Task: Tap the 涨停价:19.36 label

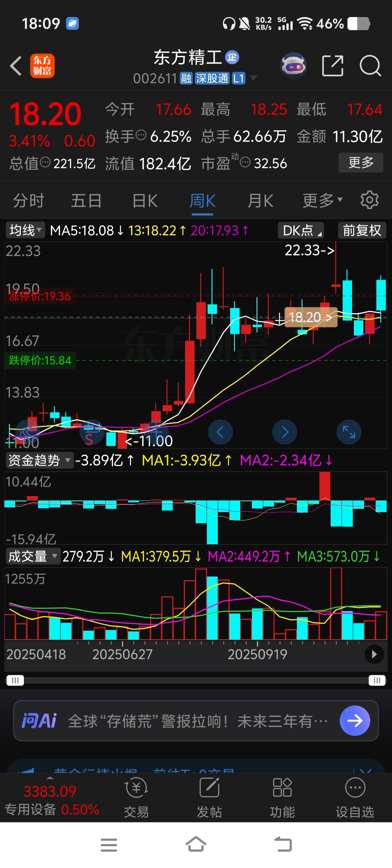Action: pyautogui.click(x=40, y=296)
